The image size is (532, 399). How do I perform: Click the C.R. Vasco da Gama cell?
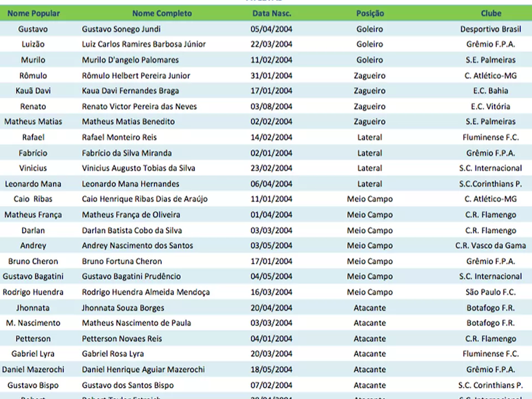491,245
